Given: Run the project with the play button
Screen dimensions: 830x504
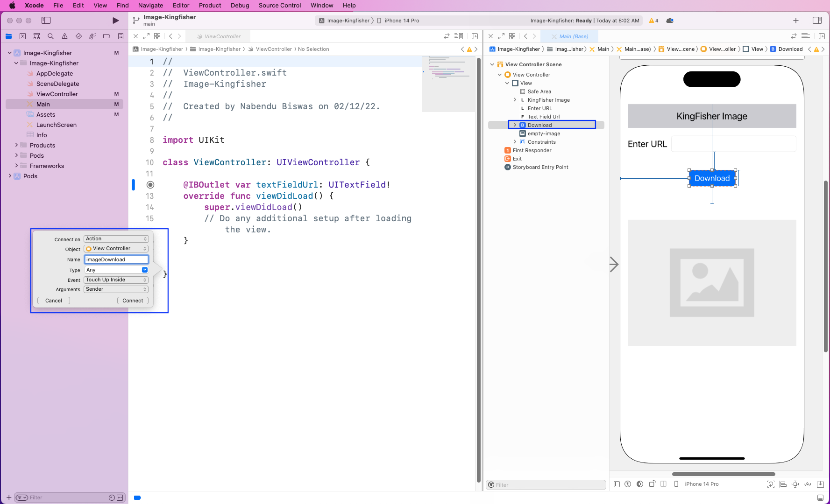Looking at the screenshot, I should (115, 21).
